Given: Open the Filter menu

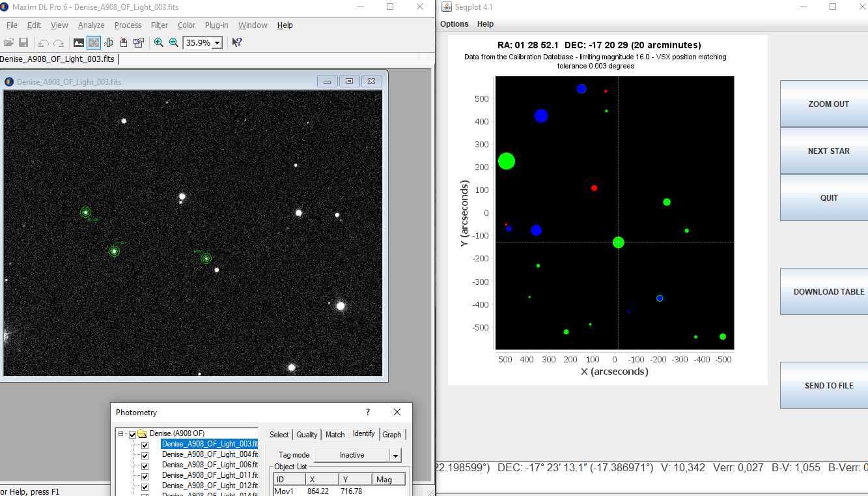Looking at the screenshot, I should coord(160,25).
